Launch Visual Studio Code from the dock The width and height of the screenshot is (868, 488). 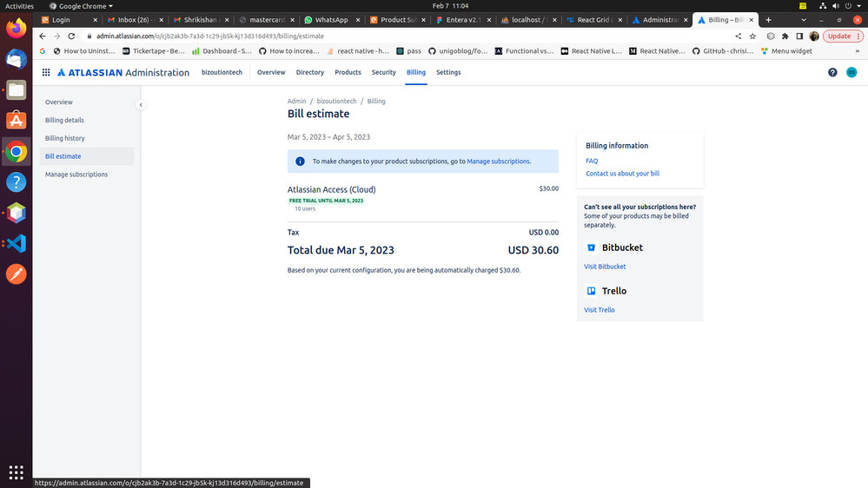coord(16,244)
